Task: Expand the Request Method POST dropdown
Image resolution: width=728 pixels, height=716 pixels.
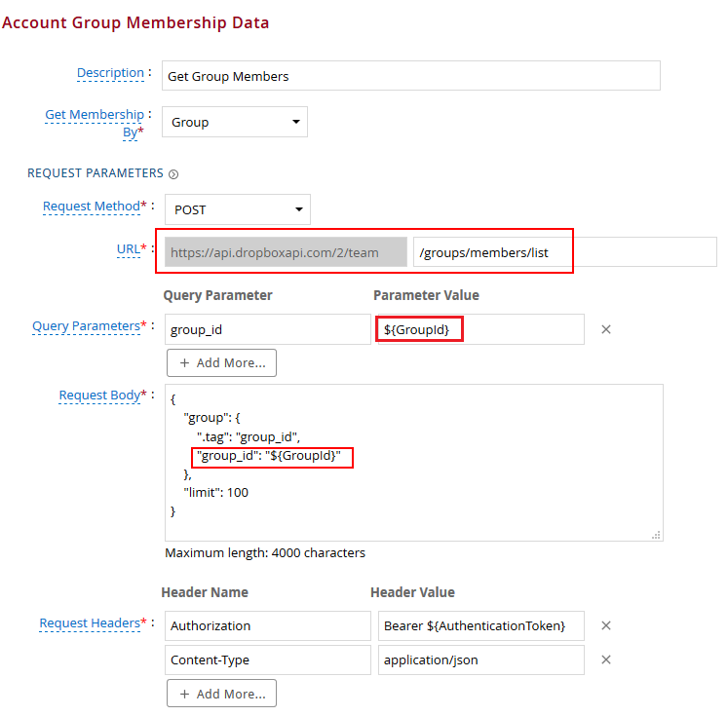Action: point(237,209)
